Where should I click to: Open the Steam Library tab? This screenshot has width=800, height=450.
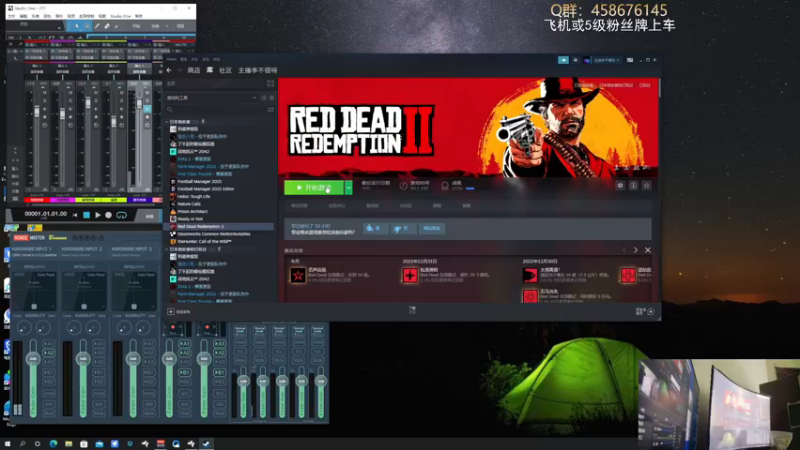210,70
